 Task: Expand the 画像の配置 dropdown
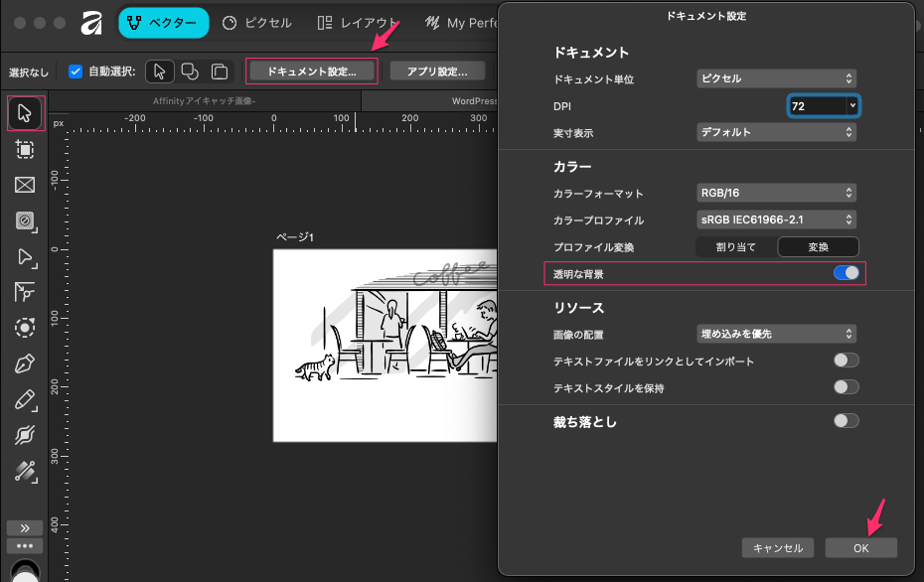pos(777,334)
